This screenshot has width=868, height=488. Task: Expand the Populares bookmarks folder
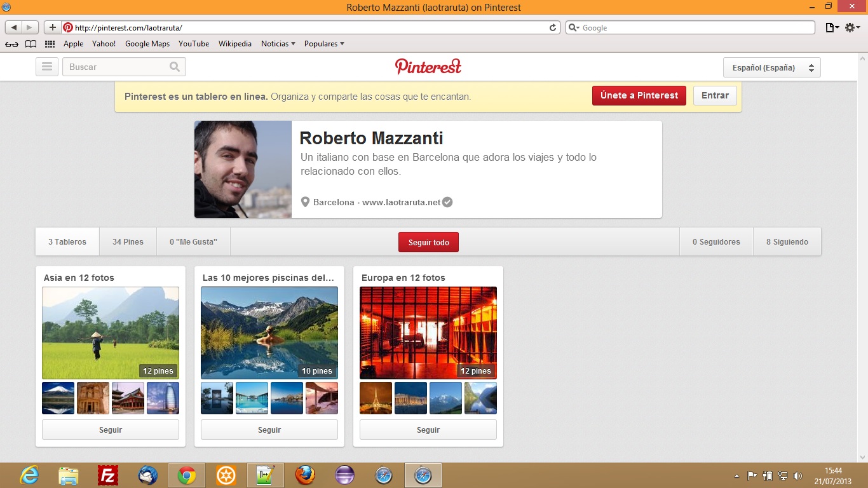point(324,44)
